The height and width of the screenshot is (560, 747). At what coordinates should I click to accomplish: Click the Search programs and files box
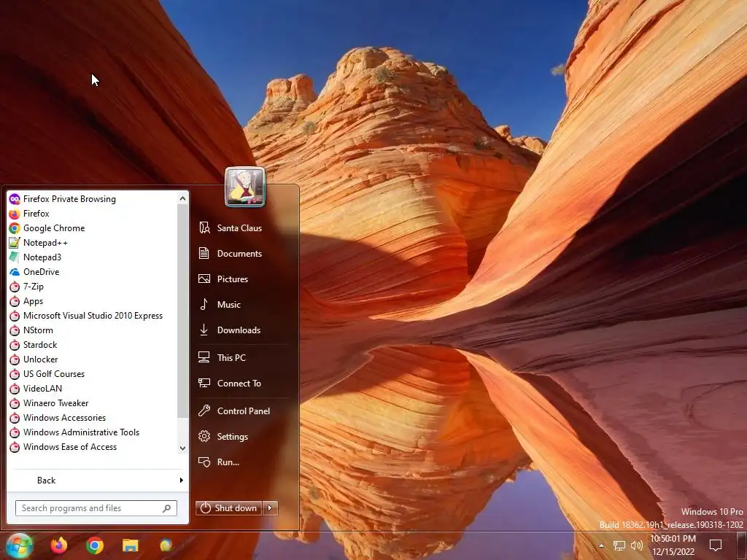point(96,508)
